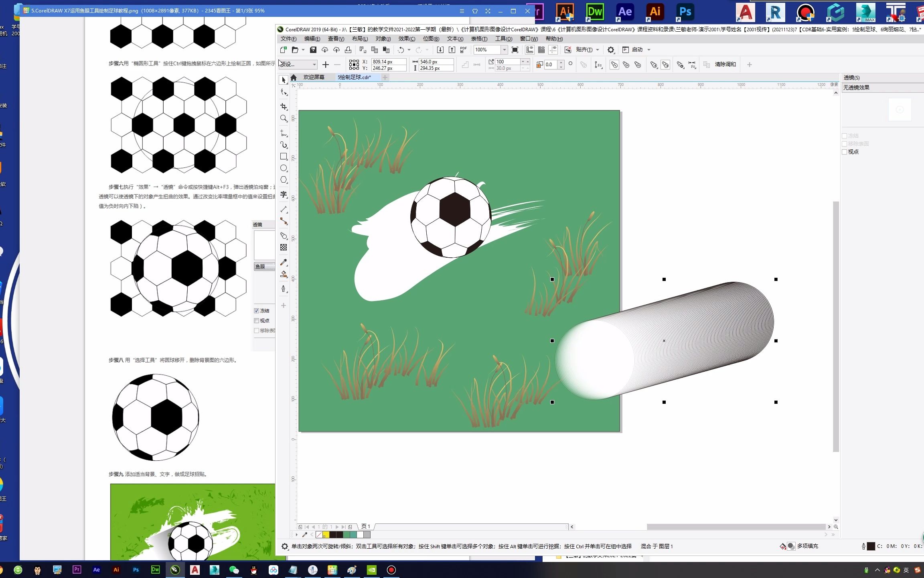The image size is (924, 578).
Task: Click the white swatch in document palette
Action: pos(360,535)
